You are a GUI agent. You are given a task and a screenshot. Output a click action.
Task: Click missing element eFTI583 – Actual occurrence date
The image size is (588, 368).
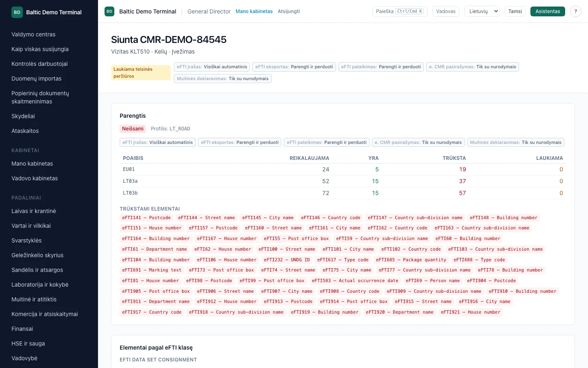[355, 280]
